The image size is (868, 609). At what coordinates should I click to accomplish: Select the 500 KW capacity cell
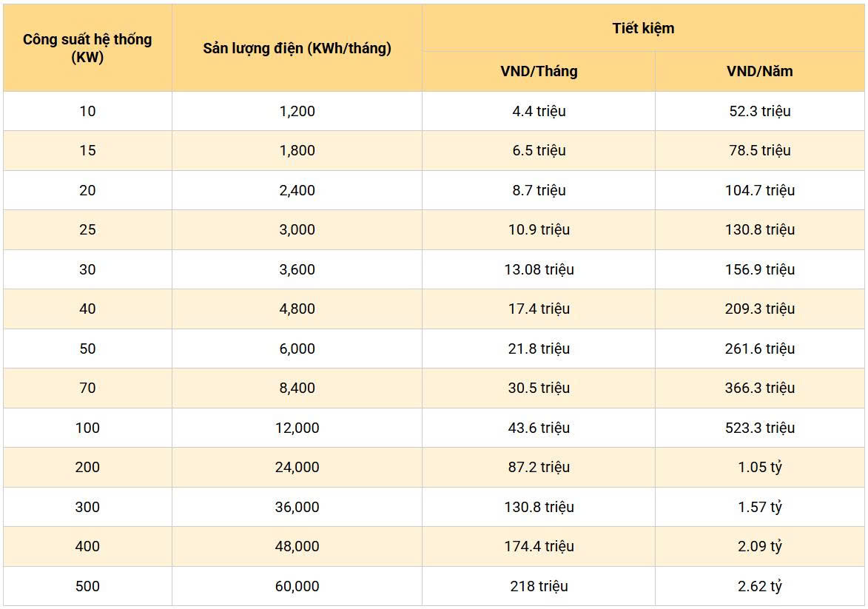87,586
